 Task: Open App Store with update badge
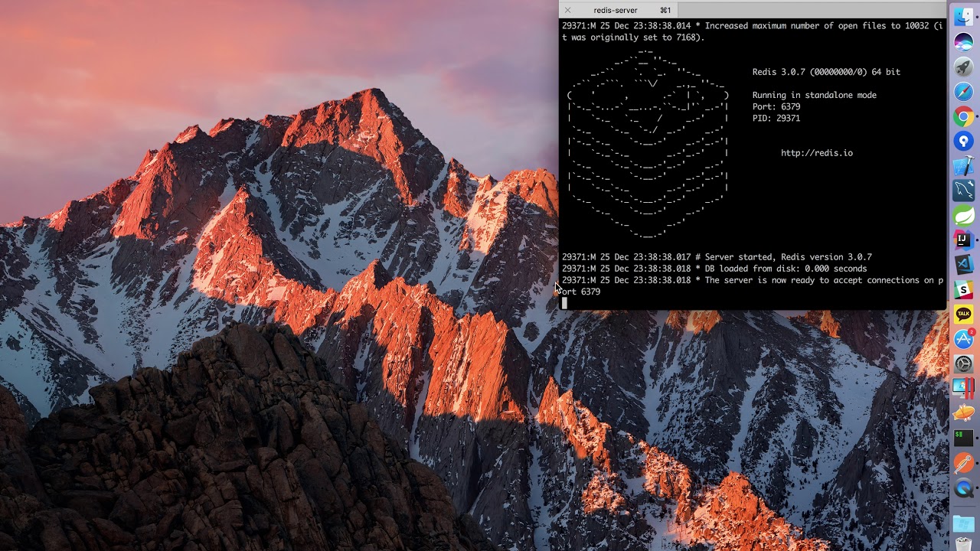(964, 338)
